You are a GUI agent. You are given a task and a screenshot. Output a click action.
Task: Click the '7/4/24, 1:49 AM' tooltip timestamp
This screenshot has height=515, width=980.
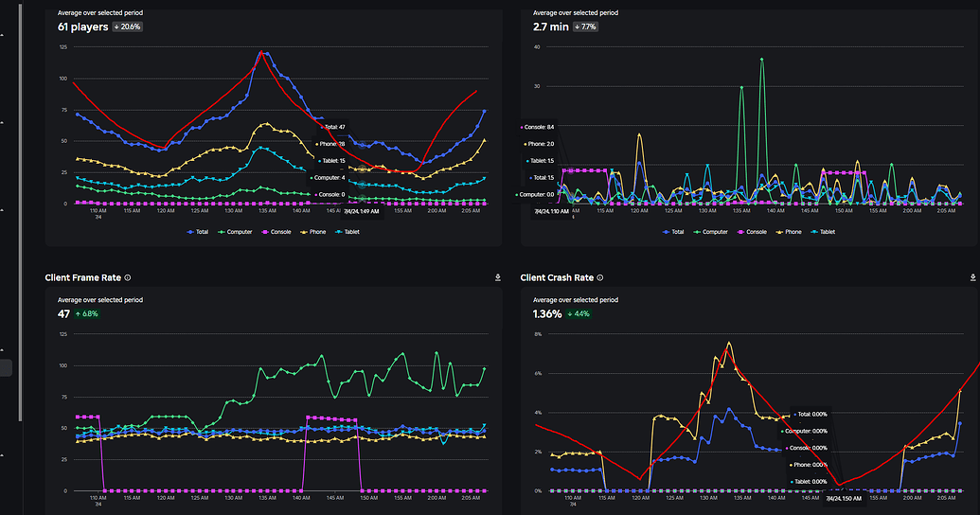coord(362,211)
